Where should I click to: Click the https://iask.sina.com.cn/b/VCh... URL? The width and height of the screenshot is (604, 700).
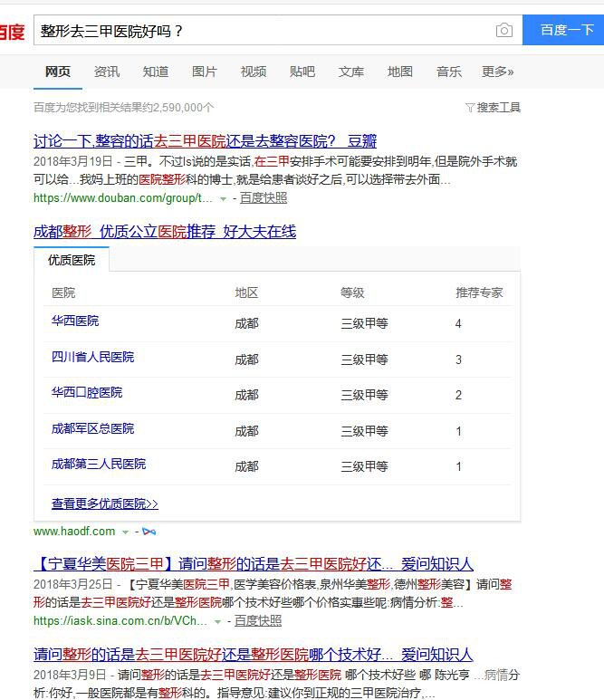[x=120, y=620]
